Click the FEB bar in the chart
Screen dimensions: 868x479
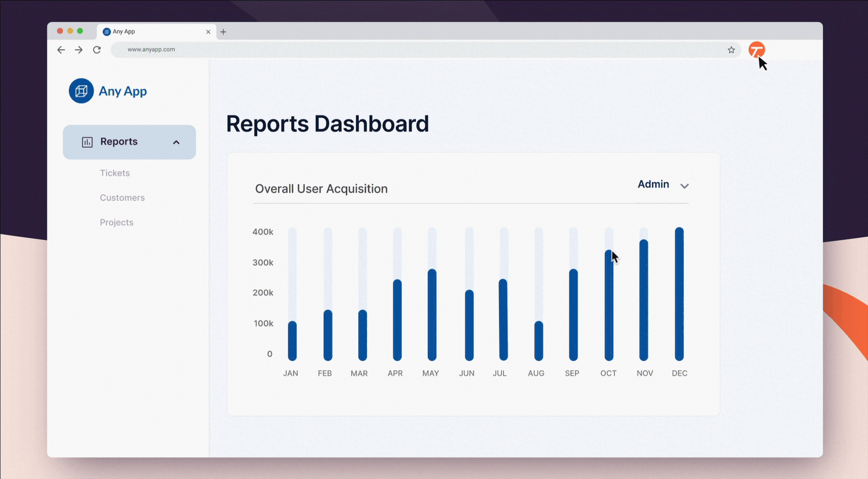click(x=328, y=335)
